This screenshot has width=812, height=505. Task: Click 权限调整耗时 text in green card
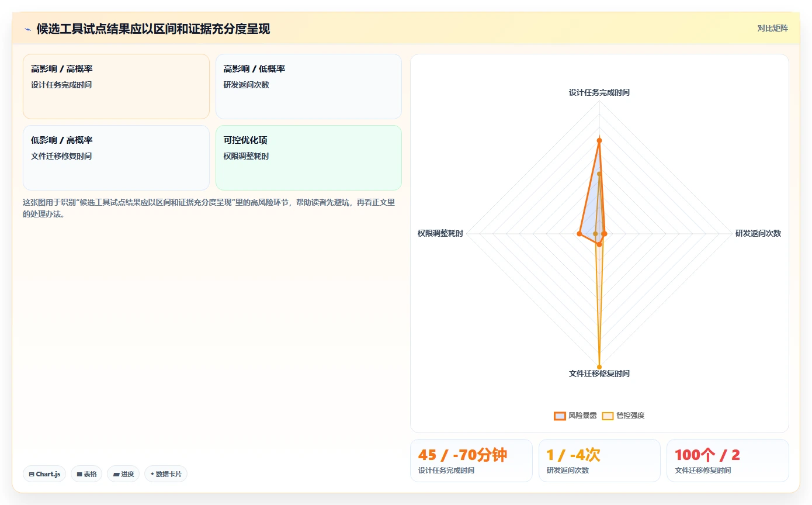(x=247, y=156)
